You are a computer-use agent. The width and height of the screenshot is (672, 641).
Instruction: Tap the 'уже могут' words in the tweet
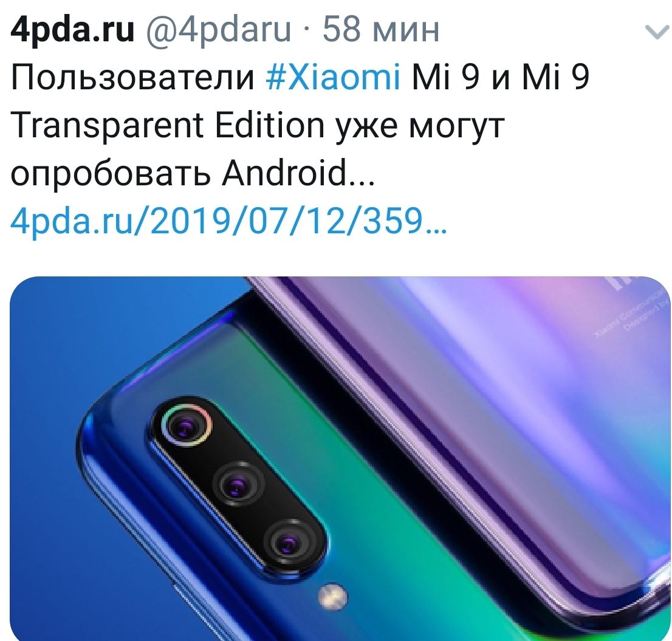[419, 127]
